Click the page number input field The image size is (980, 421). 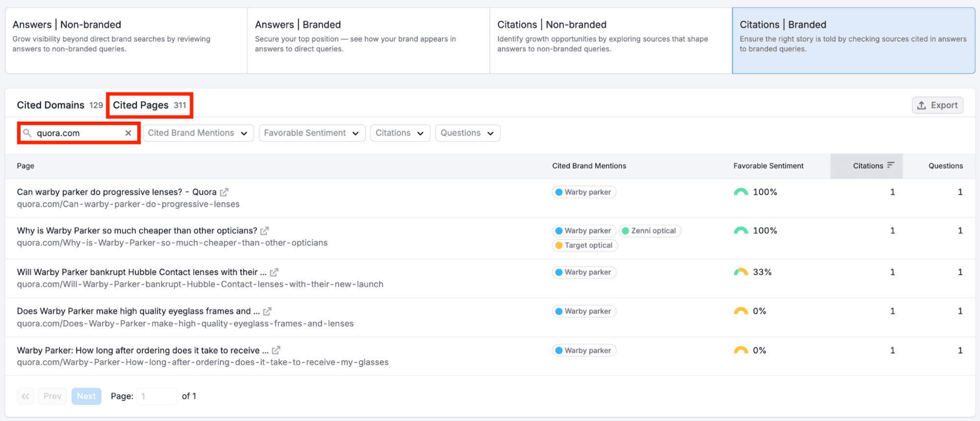tap(156, 396)
